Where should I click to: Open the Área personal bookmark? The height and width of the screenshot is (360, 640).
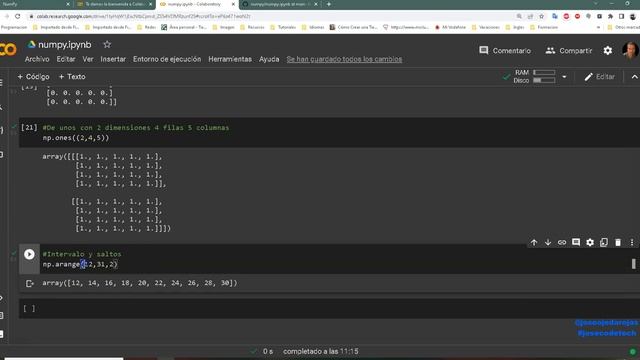tap(184, 27)
